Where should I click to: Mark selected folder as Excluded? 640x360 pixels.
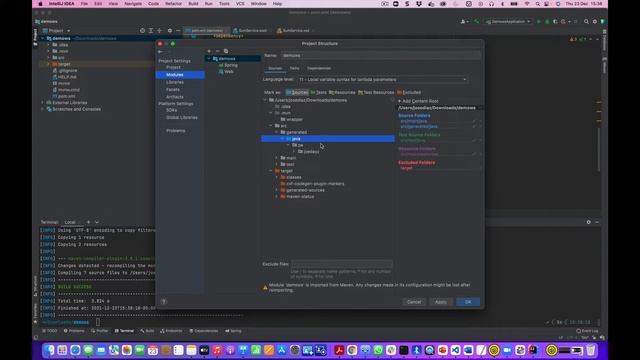click(x=409, y=93)
